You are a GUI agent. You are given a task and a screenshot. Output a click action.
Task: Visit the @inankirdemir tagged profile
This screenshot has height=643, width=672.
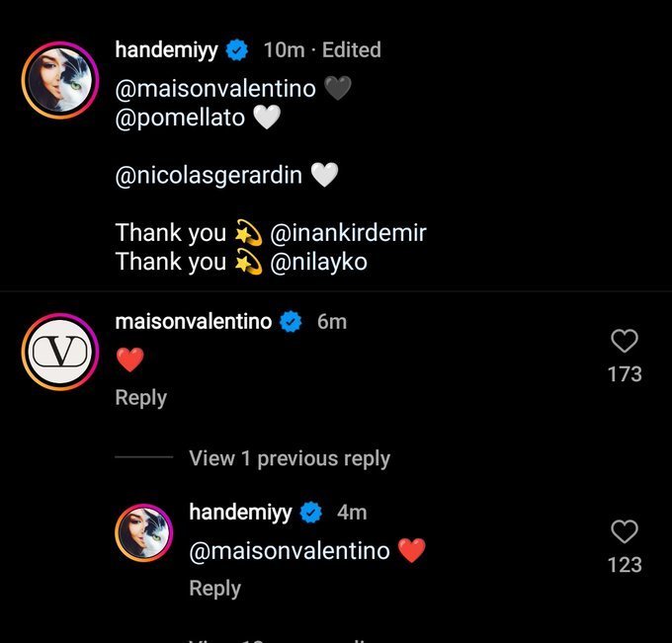coord(348,233)
